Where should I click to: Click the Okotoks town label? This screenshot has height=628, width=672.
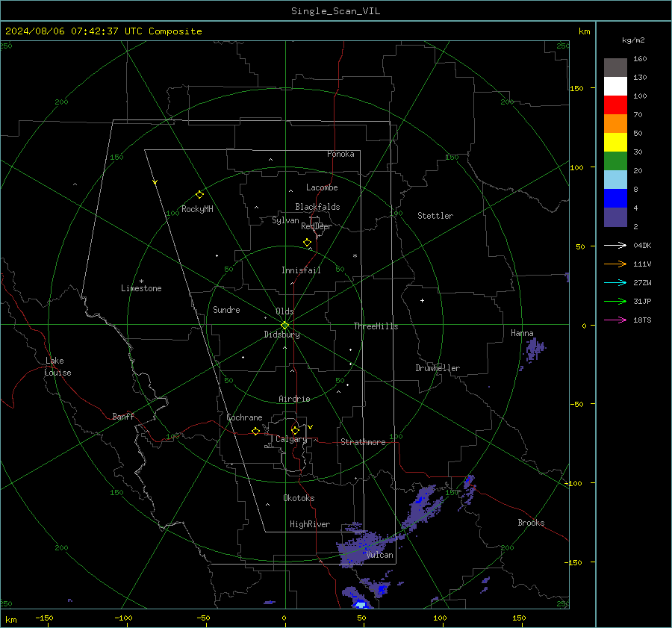299,498
